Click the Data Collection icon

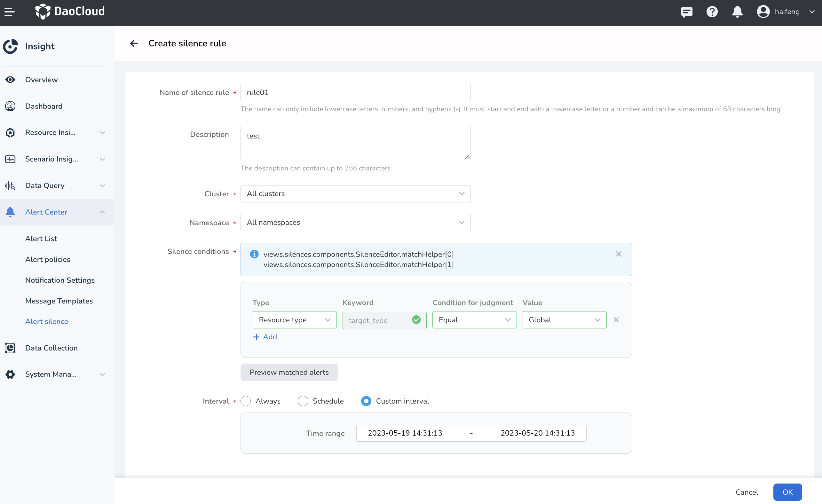pos(10,348)
